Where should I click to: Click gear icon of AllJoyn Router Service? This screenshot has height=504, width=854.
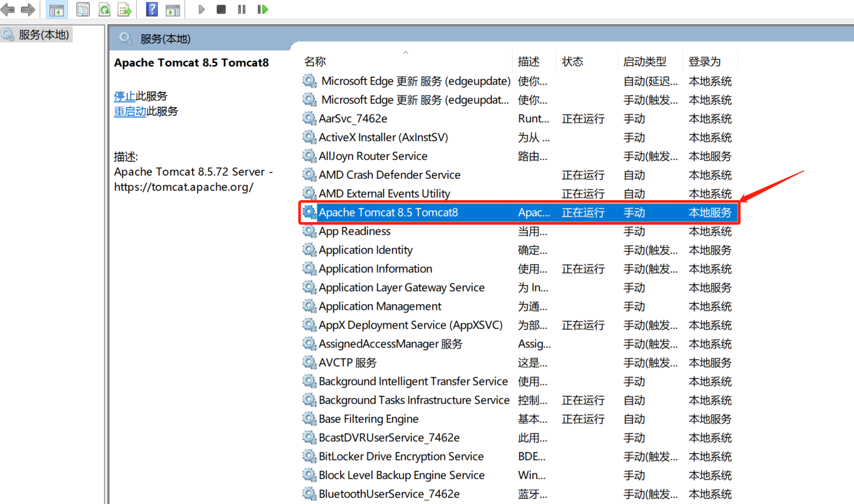(x=310, y=156)
